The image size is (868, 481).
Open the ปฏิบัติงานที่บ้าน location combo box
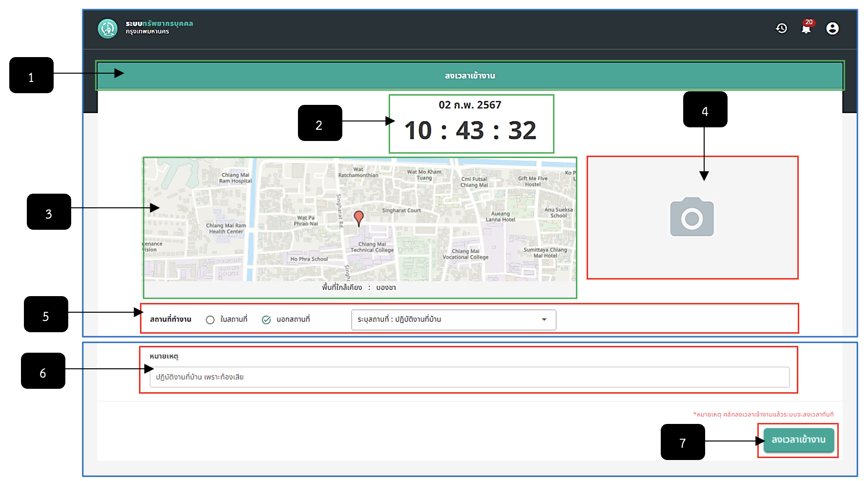coord(454,320)
